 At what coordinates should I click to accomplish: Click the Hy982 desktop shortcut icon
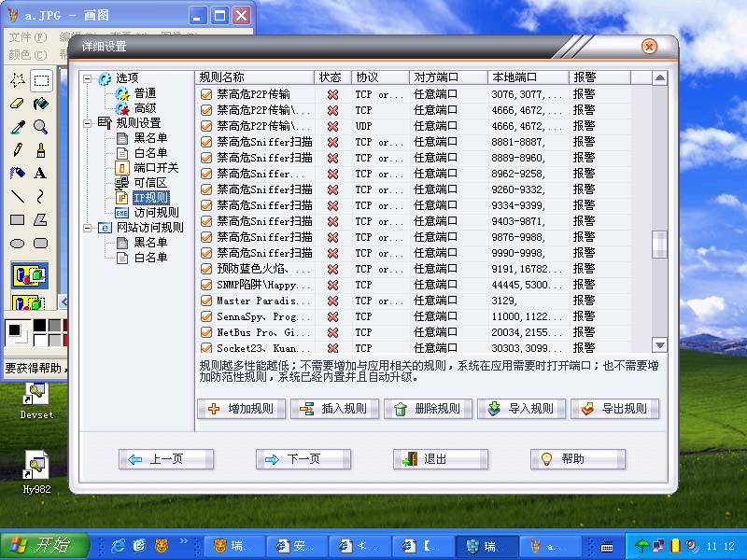[36, 464]
